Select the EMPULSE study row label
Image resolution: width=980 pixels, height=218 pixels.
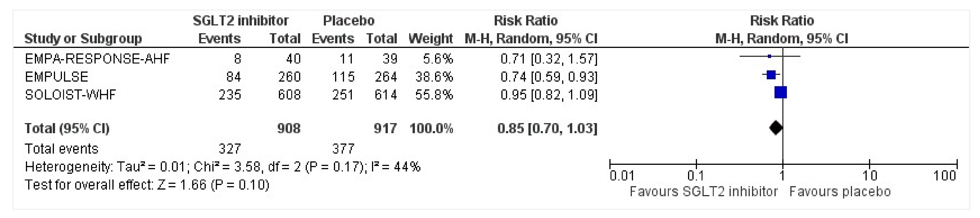56,77
